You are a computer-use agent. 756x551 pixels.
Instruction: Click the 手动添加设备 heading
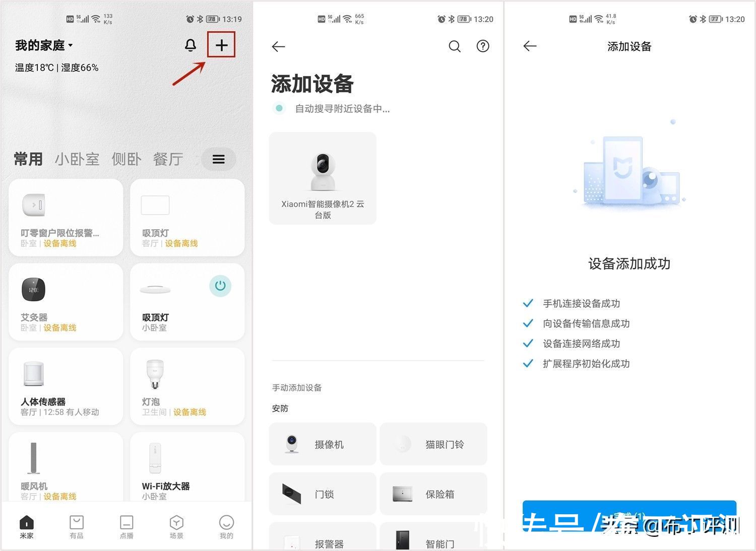point(297,388)
